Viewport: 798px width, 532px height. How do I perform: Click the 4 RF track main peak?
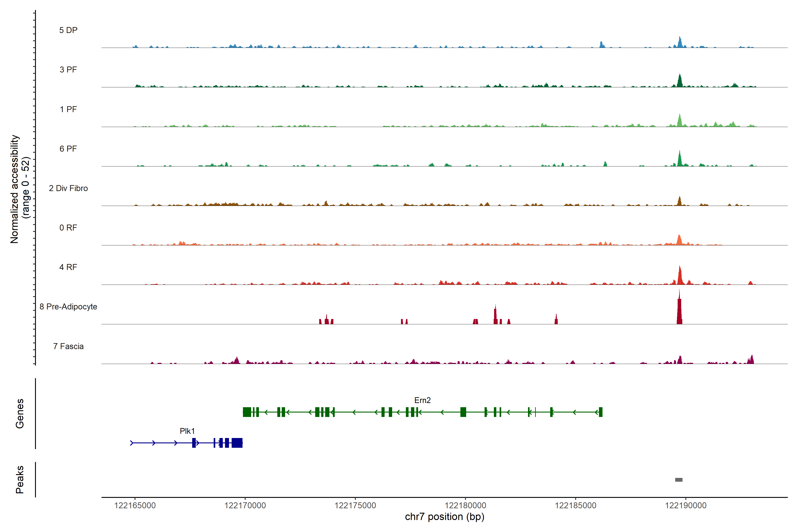coord(680,276)
